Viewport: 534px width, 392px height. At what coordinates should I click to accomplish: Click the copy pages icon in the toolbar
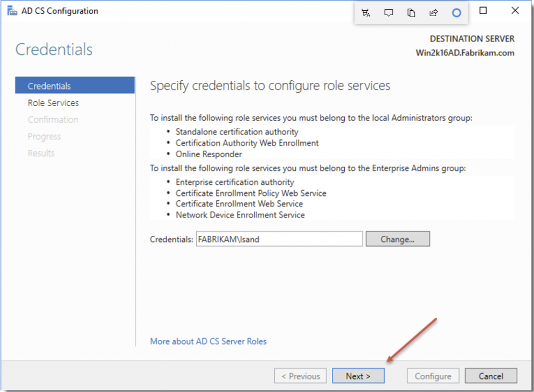coord(411,13)
